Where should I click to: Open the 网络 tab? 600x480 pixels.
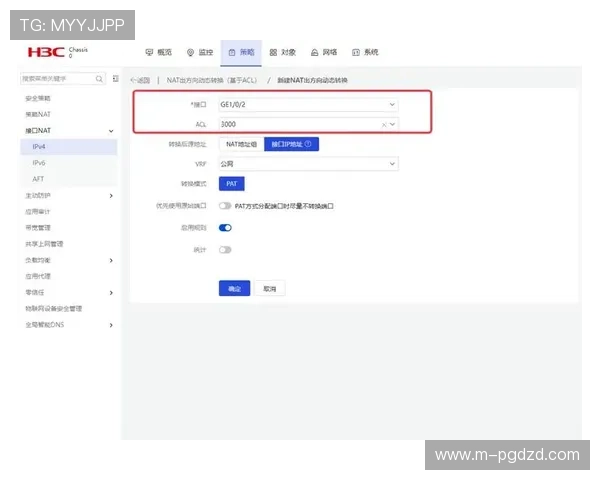pos(324,52)
